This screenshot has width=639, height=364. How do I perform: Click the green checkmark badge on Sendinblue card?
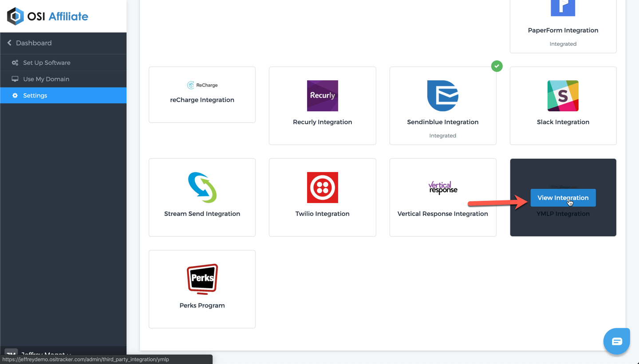click(497, 66)
